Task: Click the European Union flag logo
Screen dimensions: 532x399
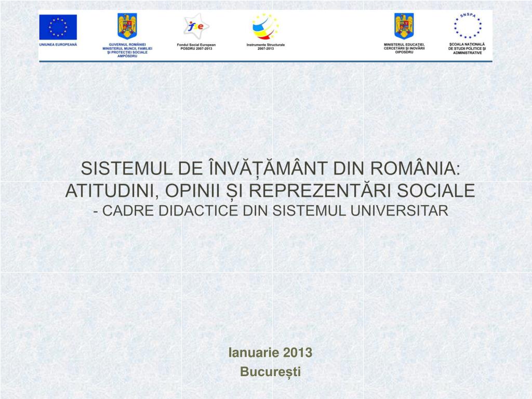Action: click(x=58, y=27)
